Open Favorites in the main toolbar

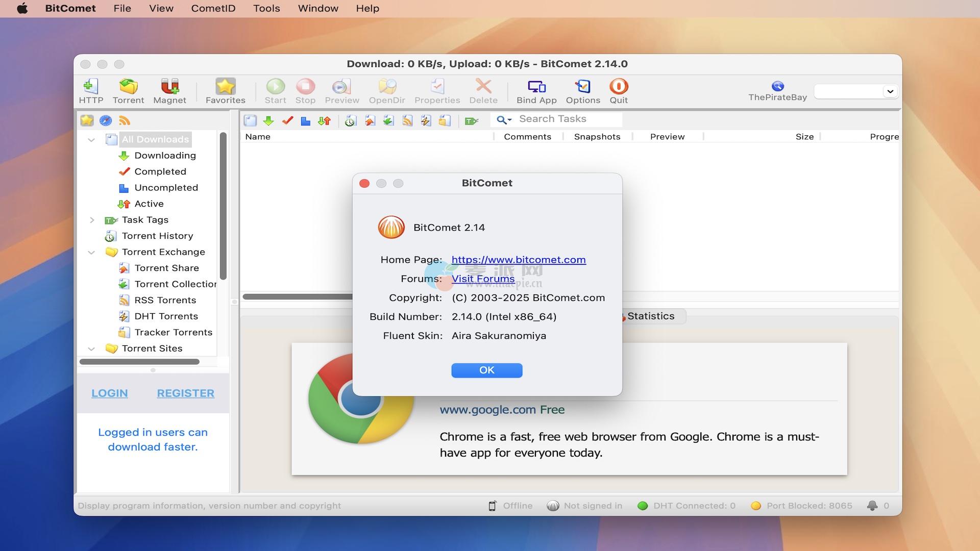click(x=225, y=91)
